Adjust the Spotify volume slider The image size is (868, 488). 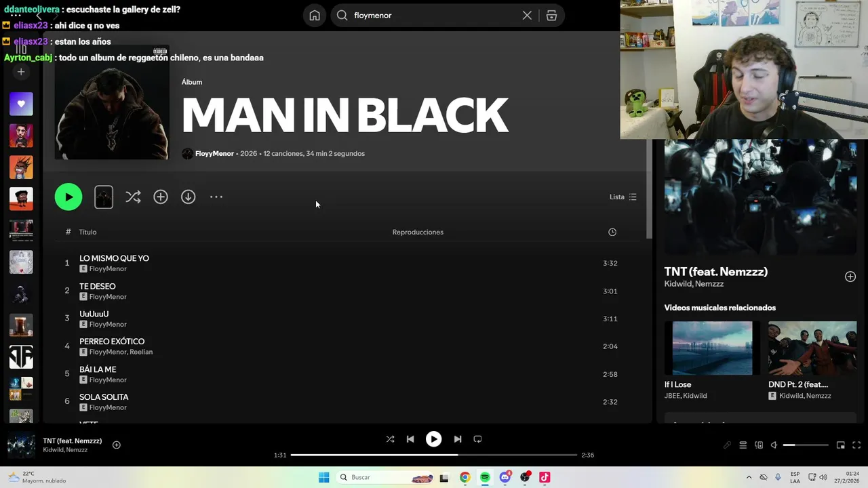(x=806, y=445)
